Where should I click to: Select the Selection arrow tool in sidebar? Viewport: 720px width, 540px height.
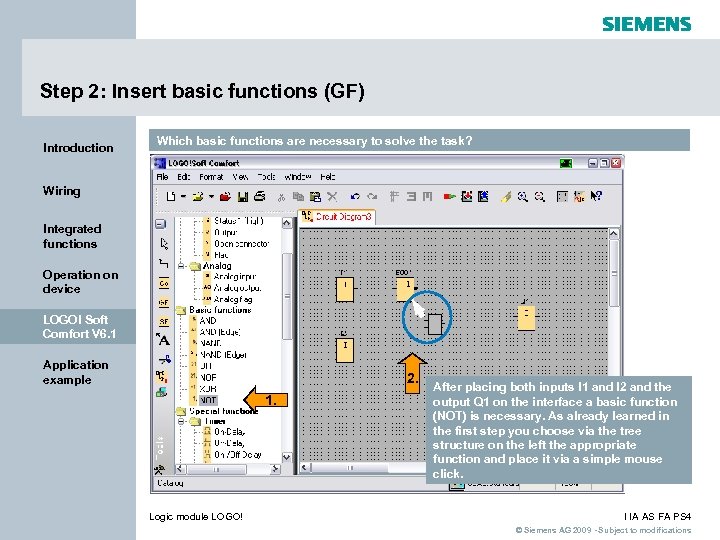(164, 243)
